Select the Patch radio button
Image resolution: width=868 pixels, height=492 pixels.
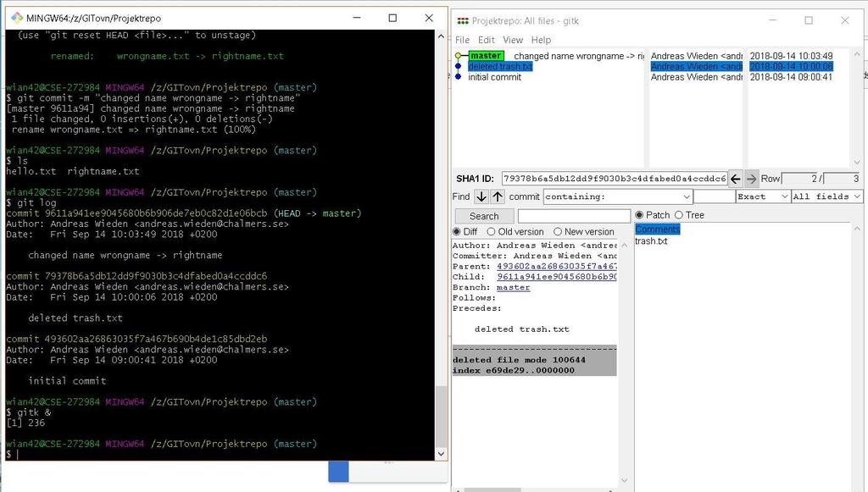pos(639,215)
